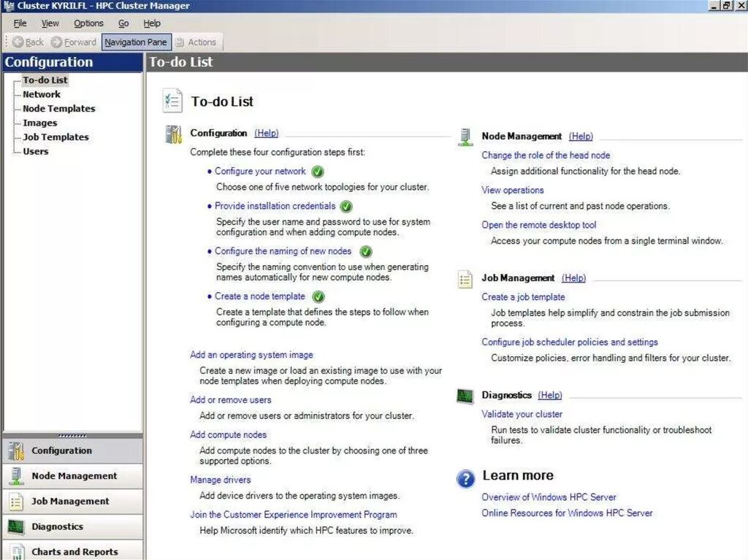
Task: Click Configure the naming of new nodes
Action: click(283, 251)
